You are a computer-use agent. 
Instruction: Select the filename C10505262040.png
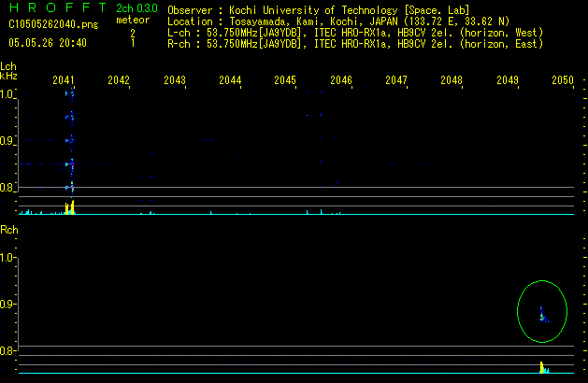pos(53,24)
